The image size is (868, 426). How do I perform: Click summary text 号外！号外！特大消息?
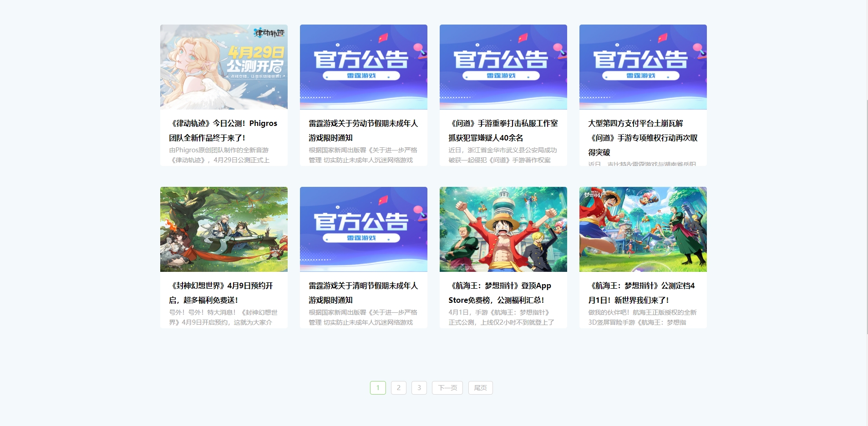(223, 317)
